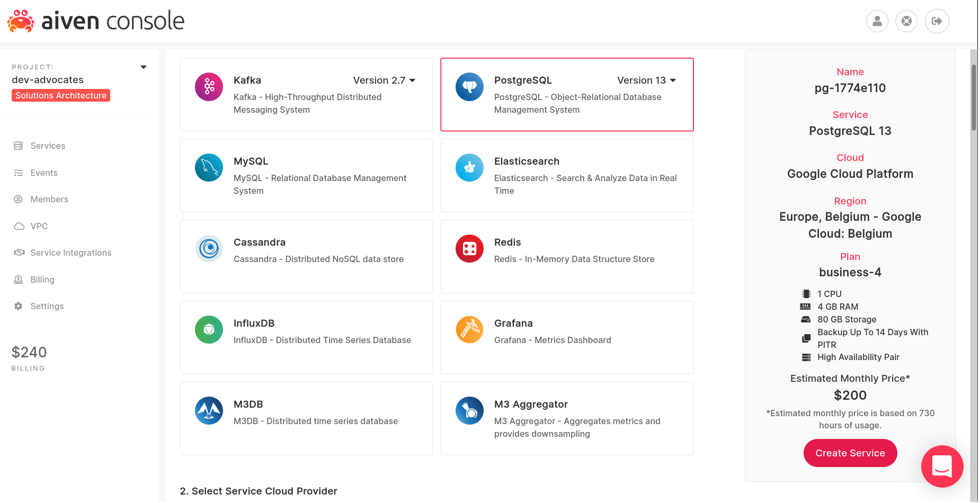Open Service Integrations in sidebar

tap(70, 253)
